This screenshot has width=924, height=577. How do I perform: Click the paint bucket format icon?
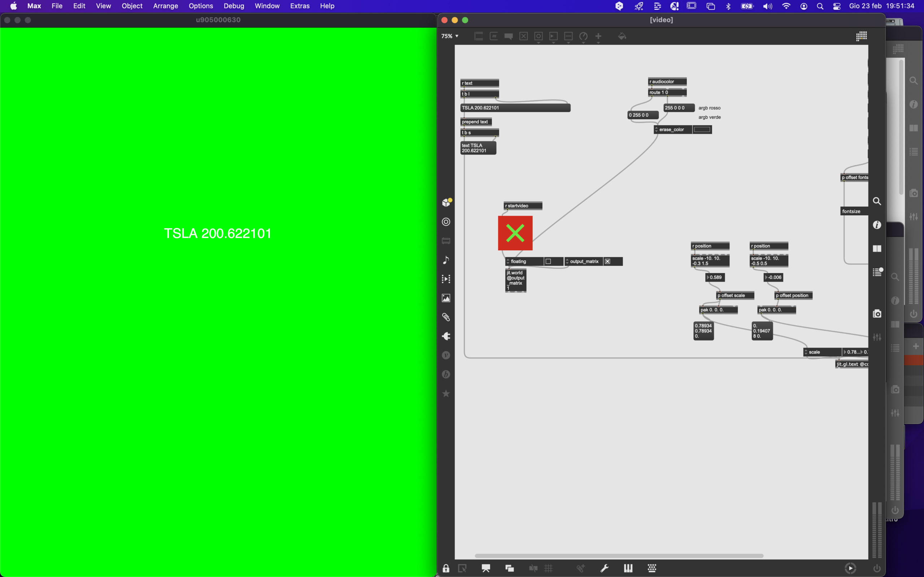click(622, 36)
